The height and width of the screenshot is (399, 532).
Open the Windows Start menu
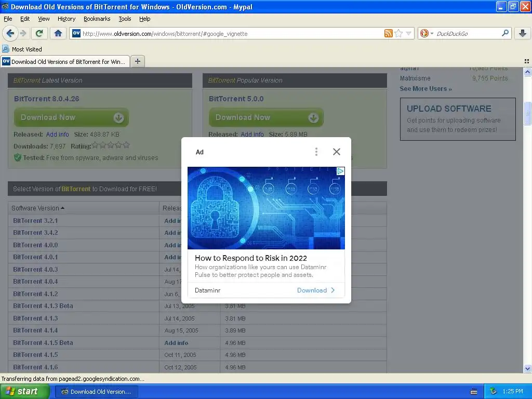coord(25,391)
